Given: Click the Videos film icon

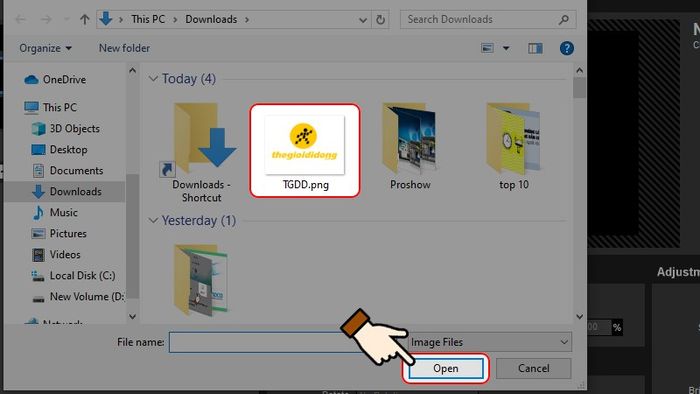Looking at the screenshot, I should [x=38, y=255].
